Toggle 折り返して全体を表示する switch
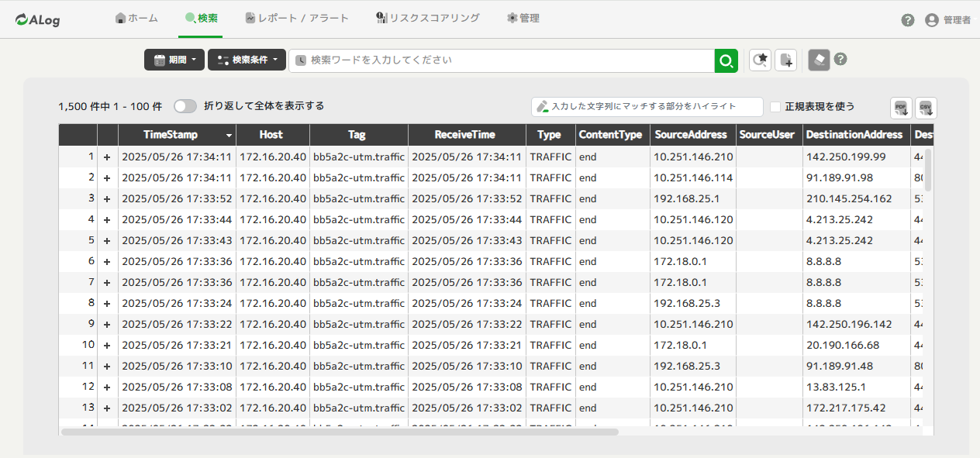Screen dimensions: 980x458 tap(185, 106)
